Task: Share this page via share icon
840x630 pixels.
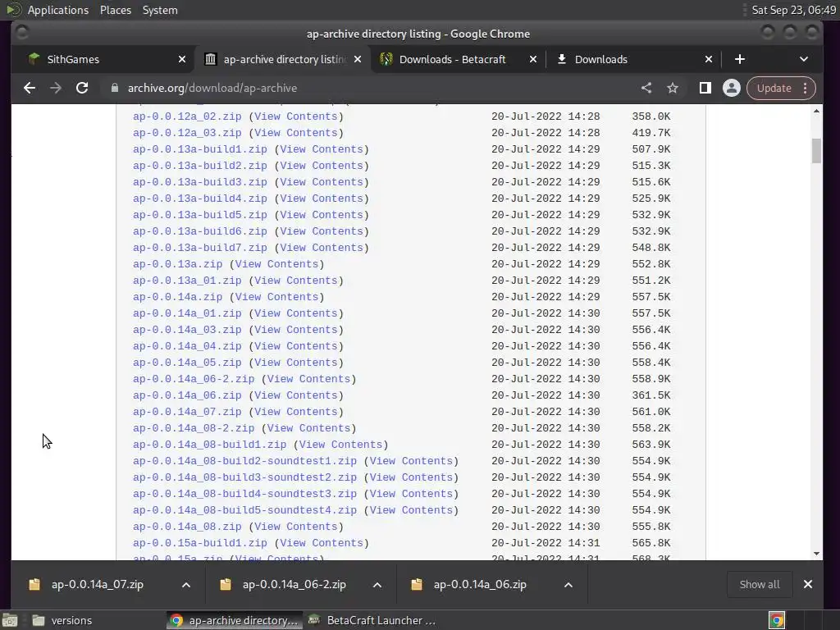Action: 646,88
